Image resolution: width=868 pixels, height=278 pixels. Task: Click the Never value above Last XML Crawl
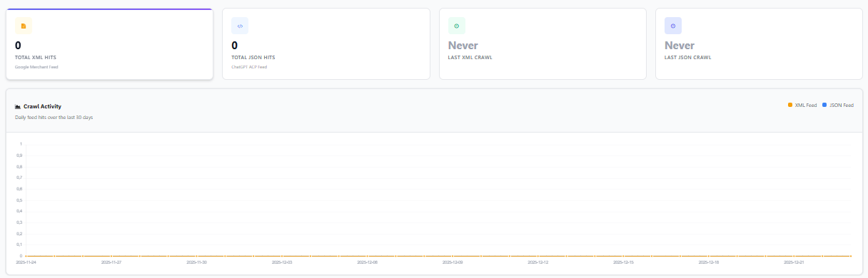pos(463,46)
